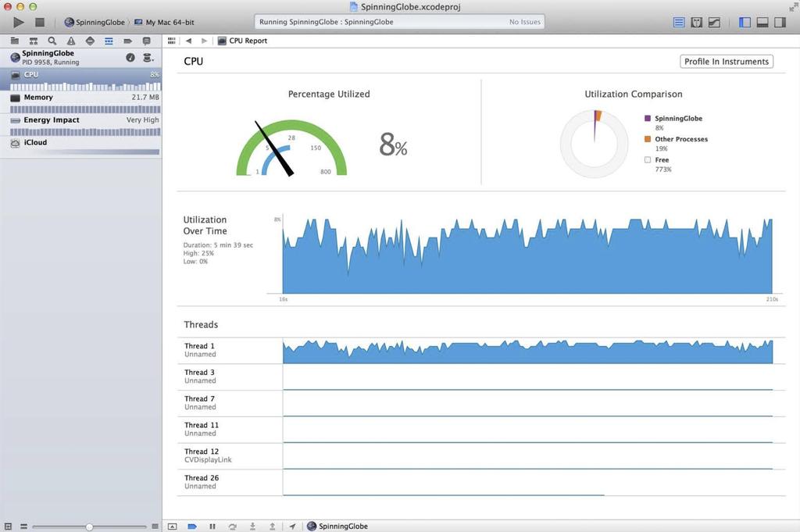Toggle breakpoints with the blue tag icon
Screen dimensions: 800x532
pos(192,527)
